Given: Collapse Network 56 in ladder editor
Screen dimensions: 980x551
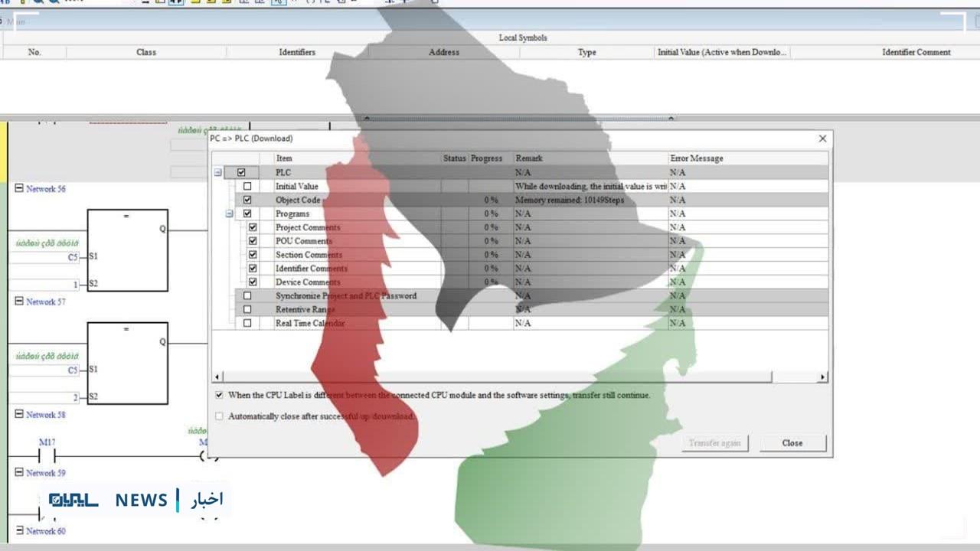Looking at the screenshot, I should [19, 188].
